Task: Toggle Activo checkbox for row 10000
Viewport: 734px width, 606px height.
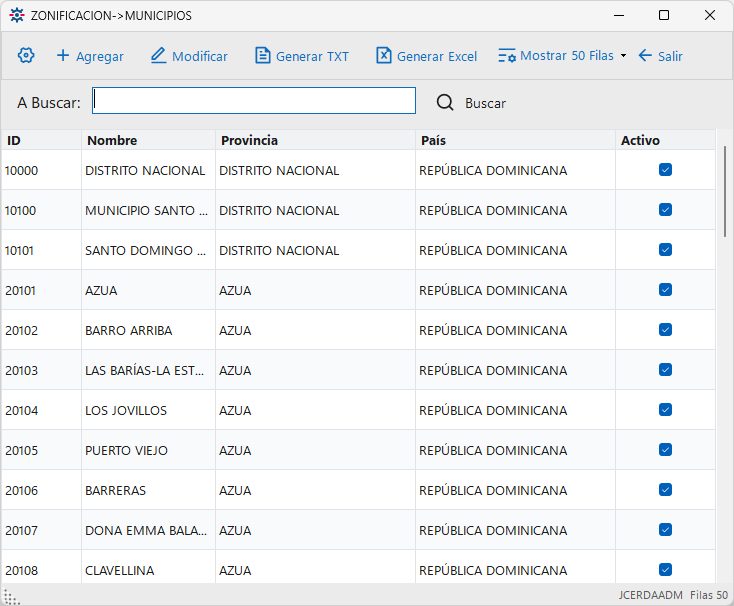Action: tap(665, 169)
